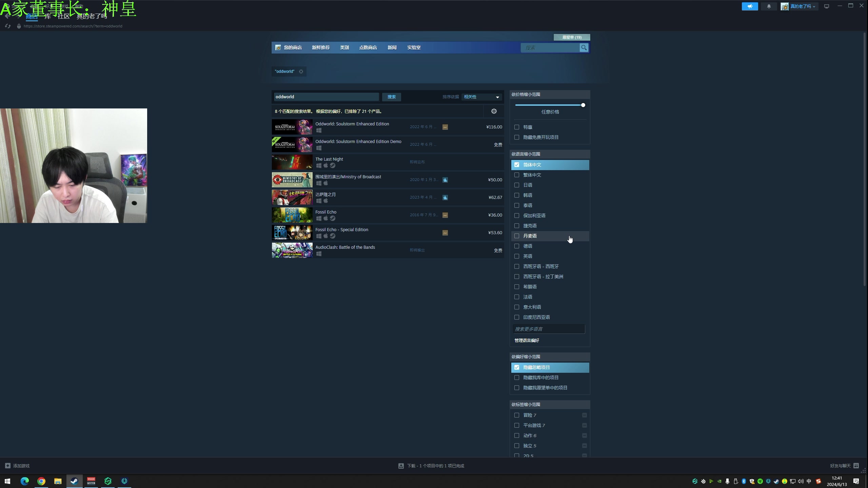Click the 搜索更多语言 language search field
The height and width of the screenshot is (488, 868).
click(x=549, y=329)
